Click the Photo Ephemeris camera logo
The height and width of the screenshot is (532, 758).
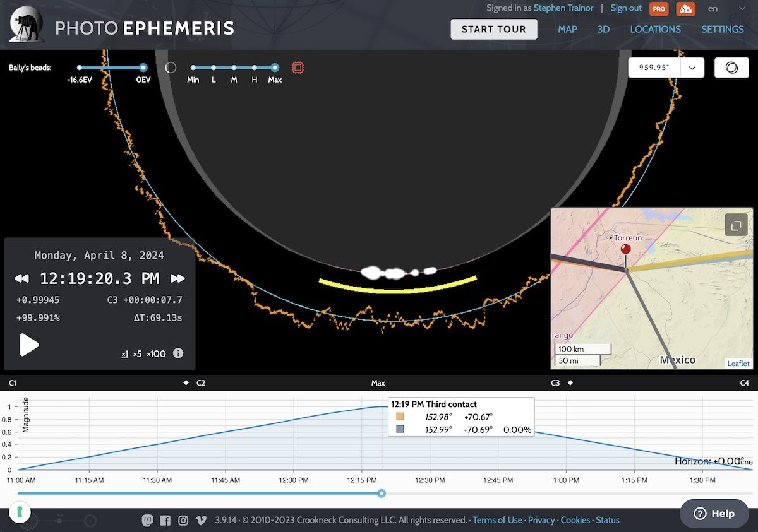click(27, 24)
